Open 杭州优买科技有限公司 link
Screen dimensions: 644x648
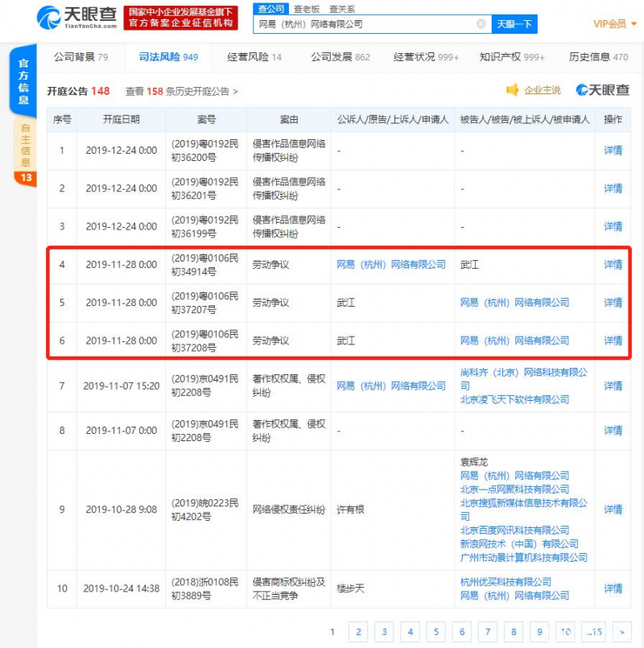pyautogui.click(x=506, y=581)
